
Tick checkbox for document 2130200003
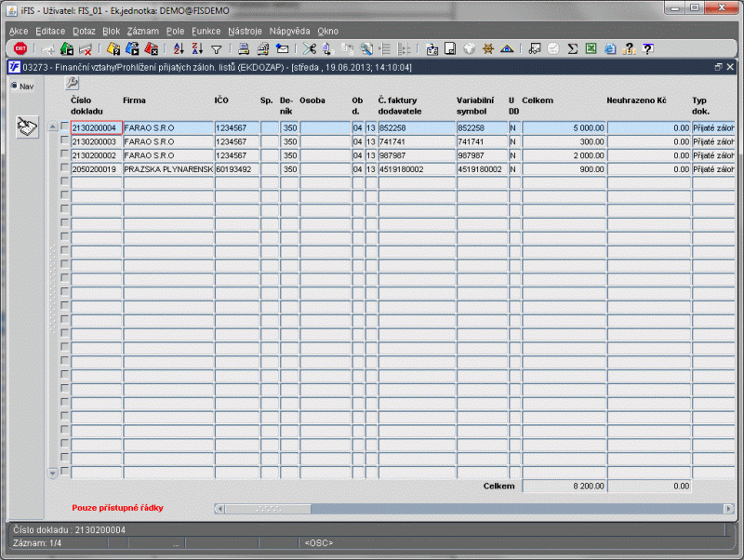click(65, 140)
